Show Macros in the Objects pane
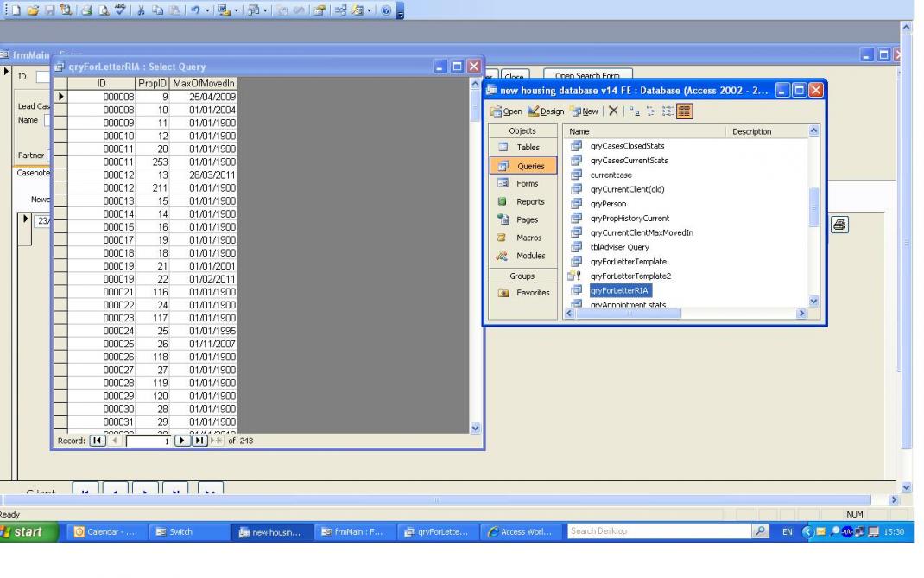The image size is (924, 578). pyautogui.click(x=522, y=238)
